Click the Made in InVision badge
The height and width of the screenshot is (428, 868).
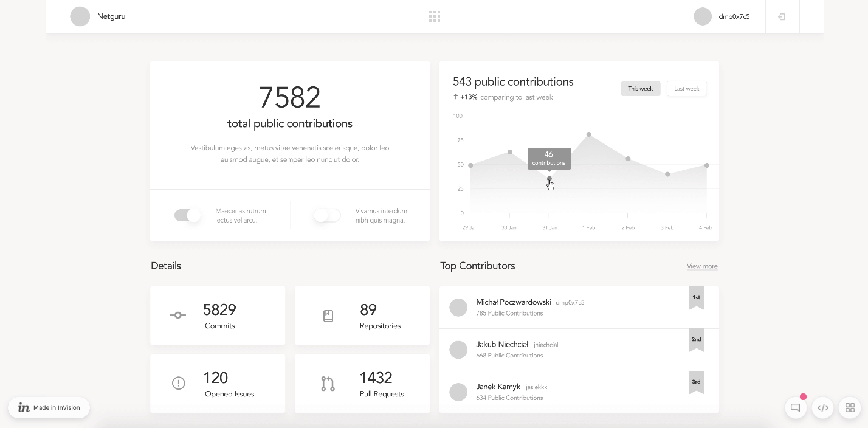pyautogui.click(x=49, y=408)
